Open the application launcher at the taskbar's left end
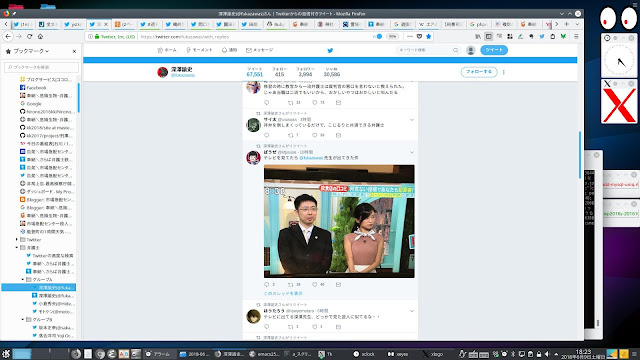This screenshot has height=360, width=640. [6, 354]
